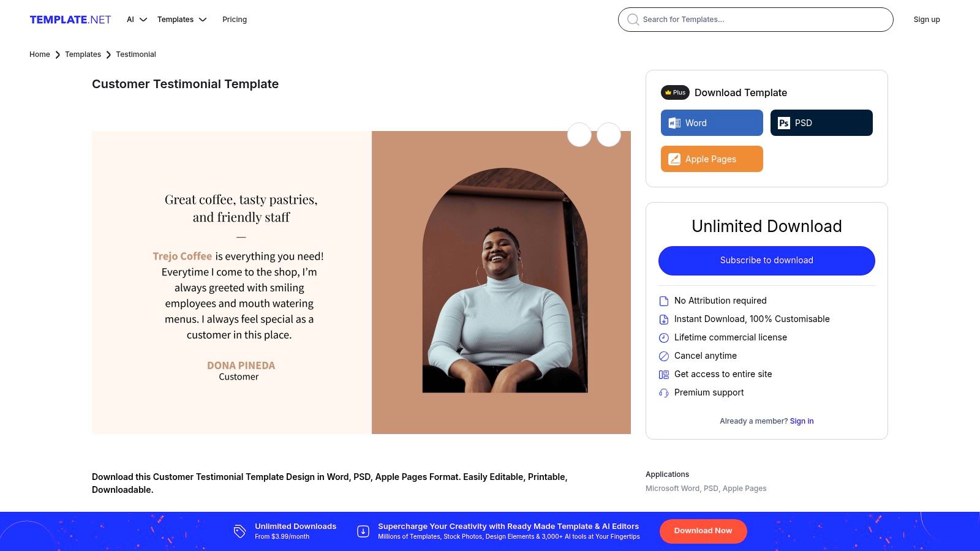Click the Apple Pages icon
This screenshot has width=980, height=551.
click(674, 159)
